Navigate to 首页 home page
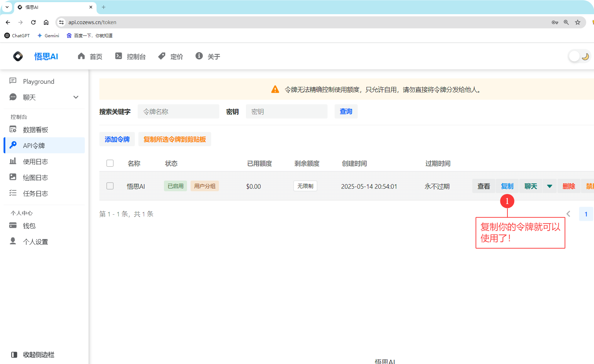This screenshot has width=594, height=364. pyautogui.click(x=90, y=56)
